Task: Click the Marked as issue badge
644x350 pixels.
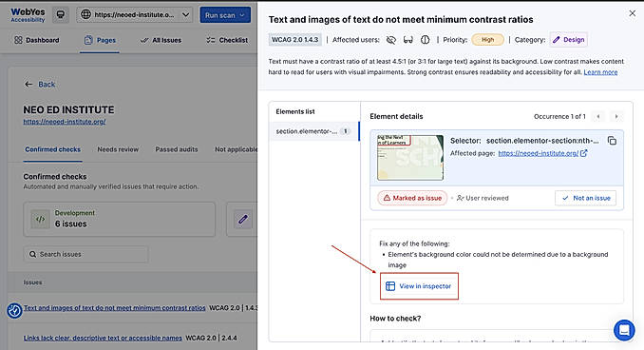Action: coord(412,198)
